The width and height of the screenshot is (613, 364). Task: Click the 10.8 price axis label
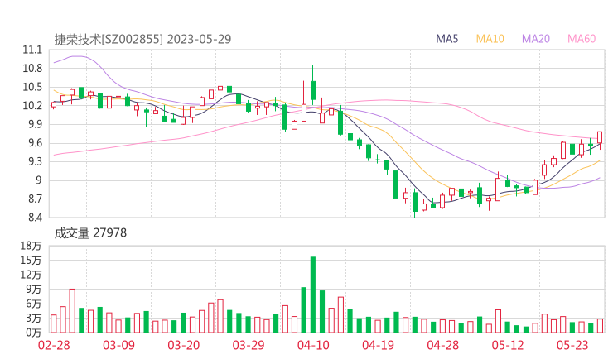32,69
